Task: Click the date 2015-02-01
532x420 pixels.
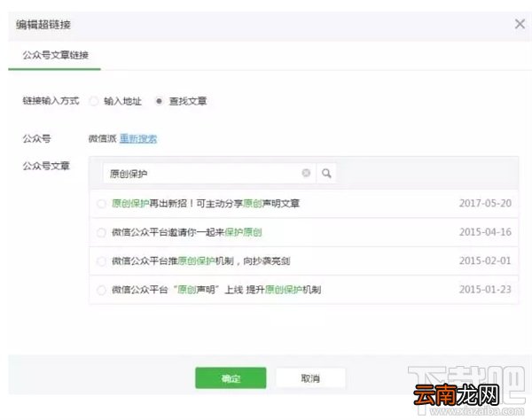Action: point(485,261)
